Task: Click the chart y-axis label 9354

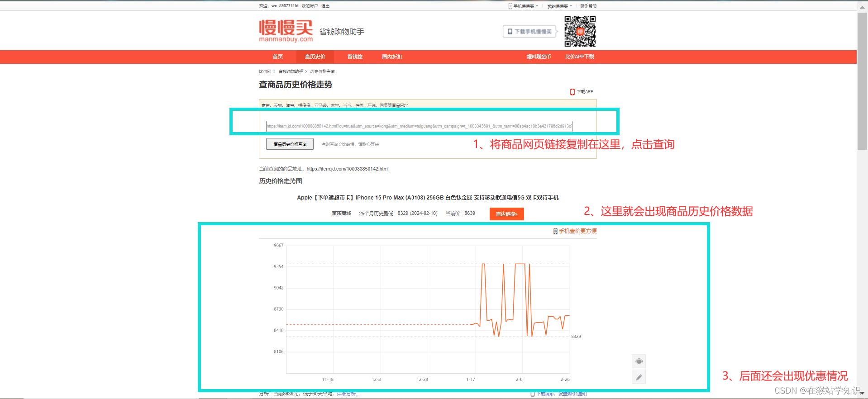Action: [278, 266]
